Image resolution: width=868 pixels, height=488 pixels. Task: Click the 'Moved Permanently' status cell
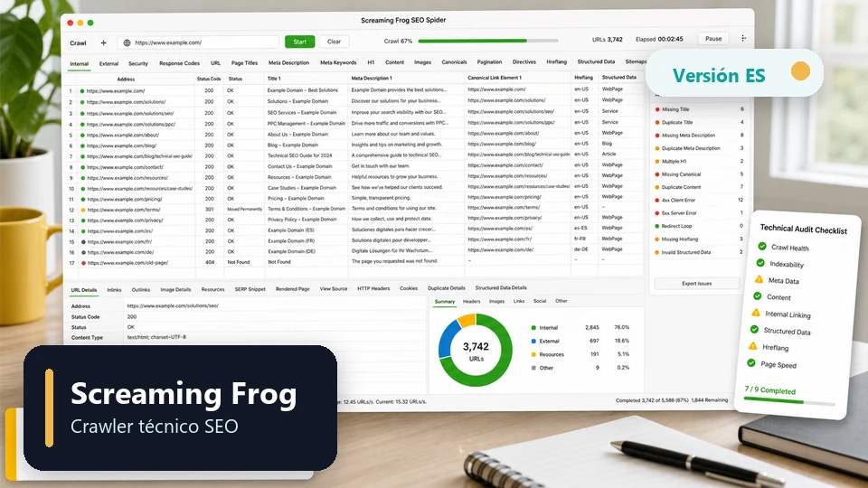[x=245, y=209]
